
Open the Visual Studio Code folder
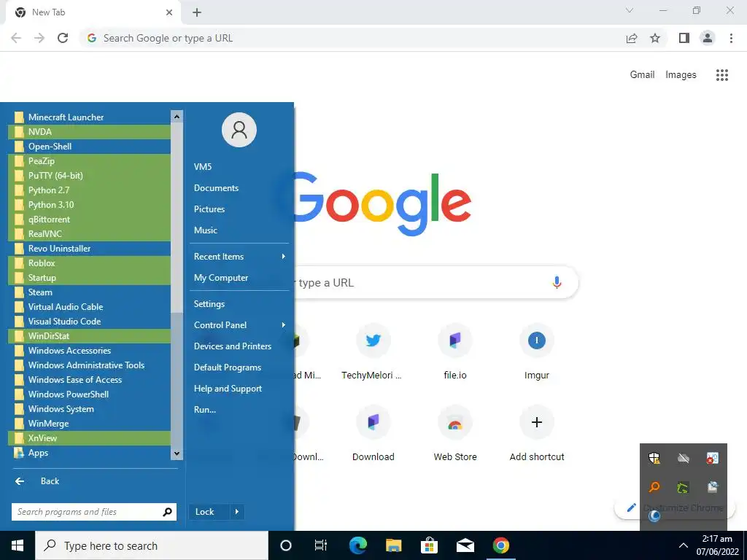coord(89,322)
